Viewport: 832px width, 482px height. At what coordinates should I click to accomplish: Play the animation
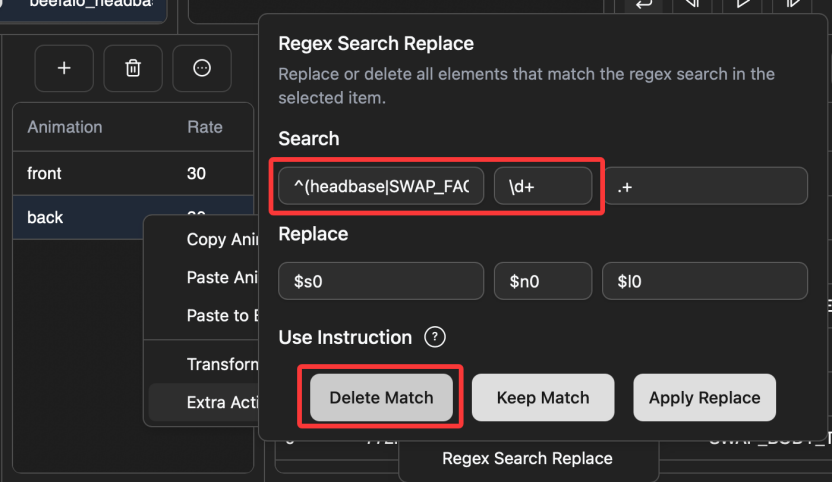coord(741,5)
